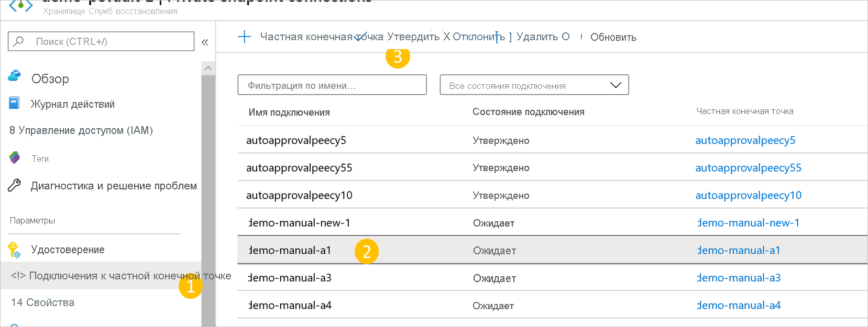Click Утверждено status in autoapprovalpeecy5 row
Viewport: 868px width, 327px height.
[x=501, y=140]
